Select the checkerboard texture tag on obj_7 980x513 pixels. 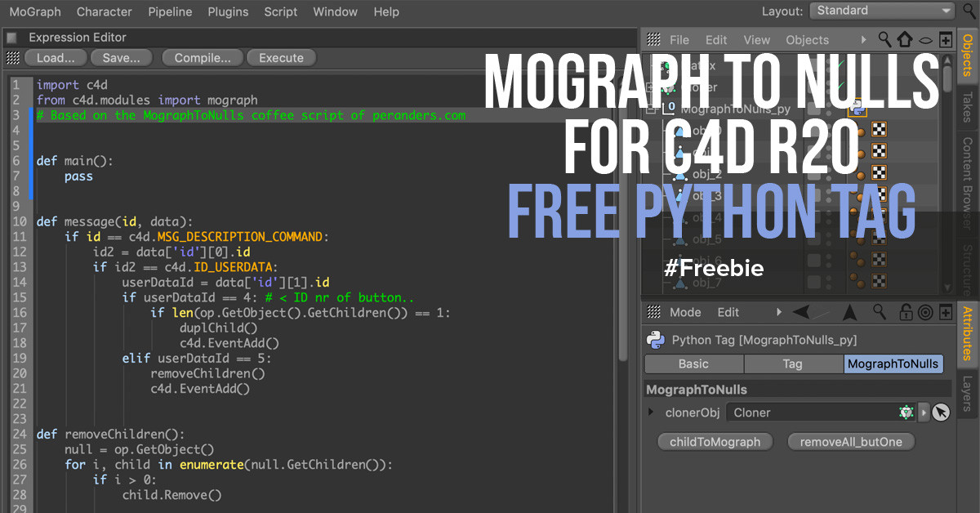(879, 283)
